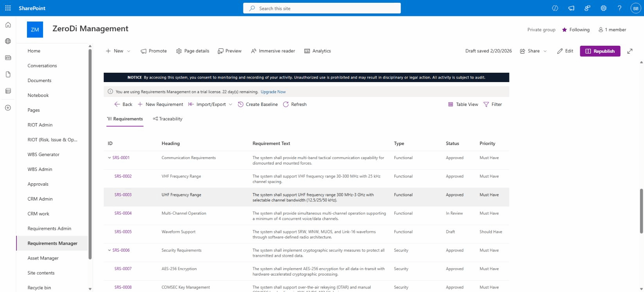
Task: View the 1 member list
Action: point(612,30)
